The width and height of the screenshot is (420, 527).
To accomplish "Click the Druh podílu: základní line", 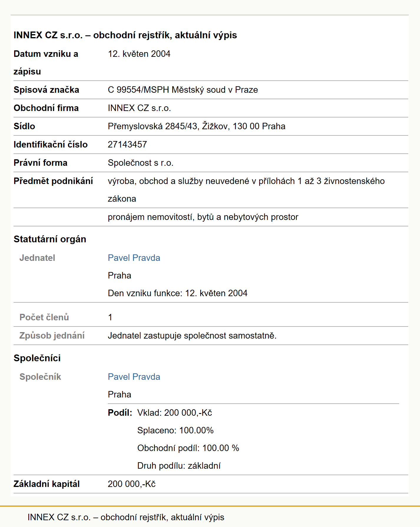I will click(x=179, y=466).
